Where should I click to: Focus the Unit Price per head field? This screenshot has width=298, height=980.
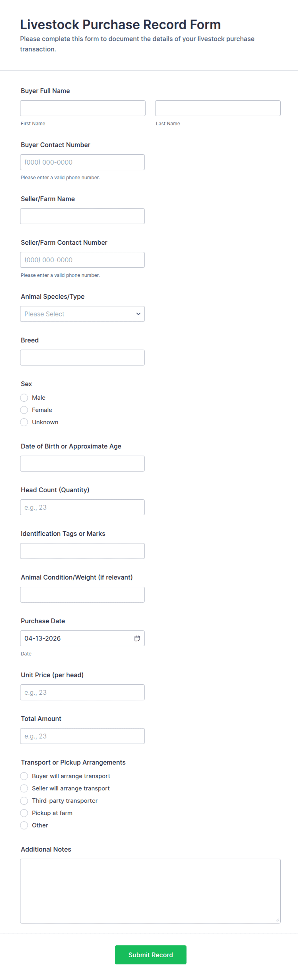coord(82,692)
